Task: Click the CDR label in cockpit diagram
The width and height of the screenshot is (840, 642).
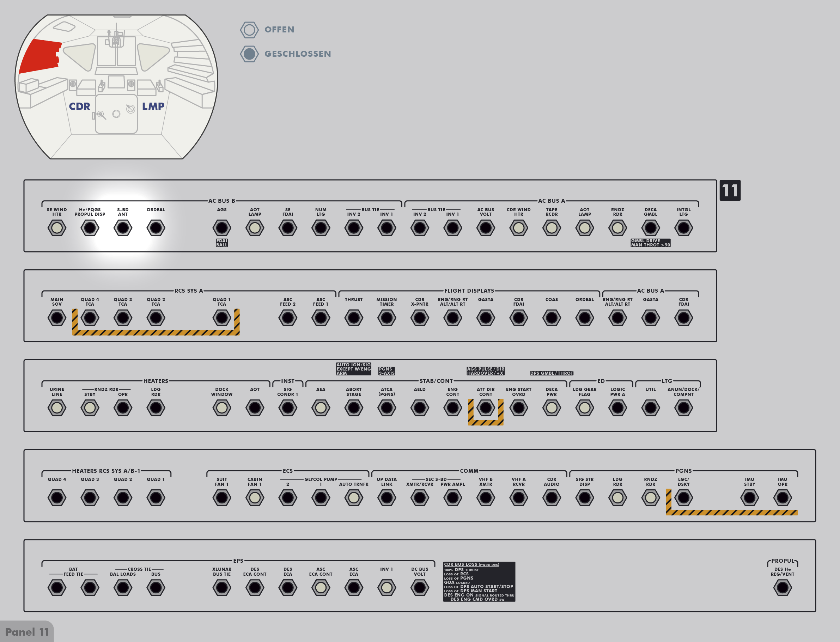Action: pyautogui.click(x=79, y=106)
